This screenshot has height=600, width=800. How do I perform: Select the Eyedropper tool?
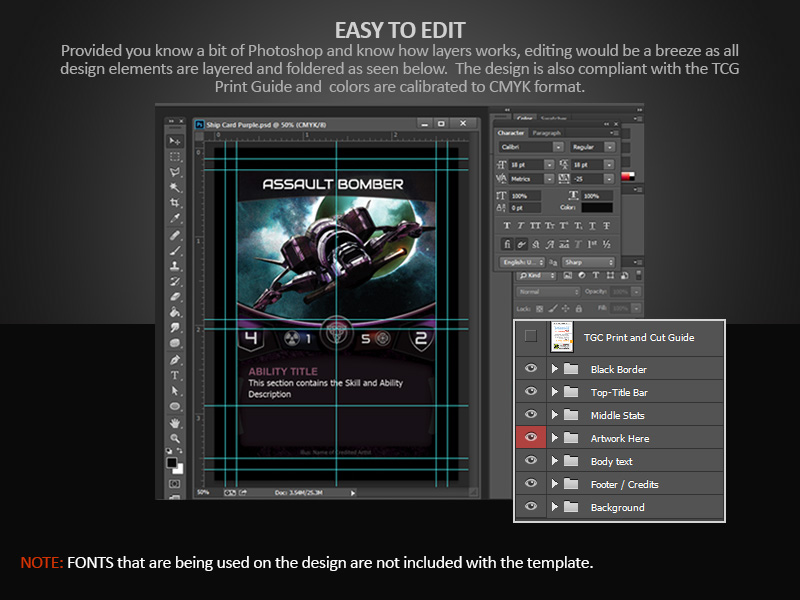[x=175, y=218]
